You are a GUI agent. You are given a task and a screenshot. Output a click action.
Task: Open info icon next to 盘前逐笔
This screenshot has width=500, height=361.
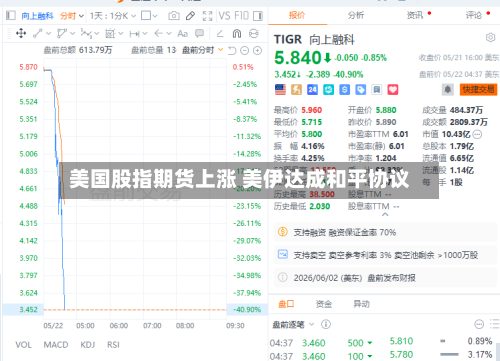[x=326, y=324]
